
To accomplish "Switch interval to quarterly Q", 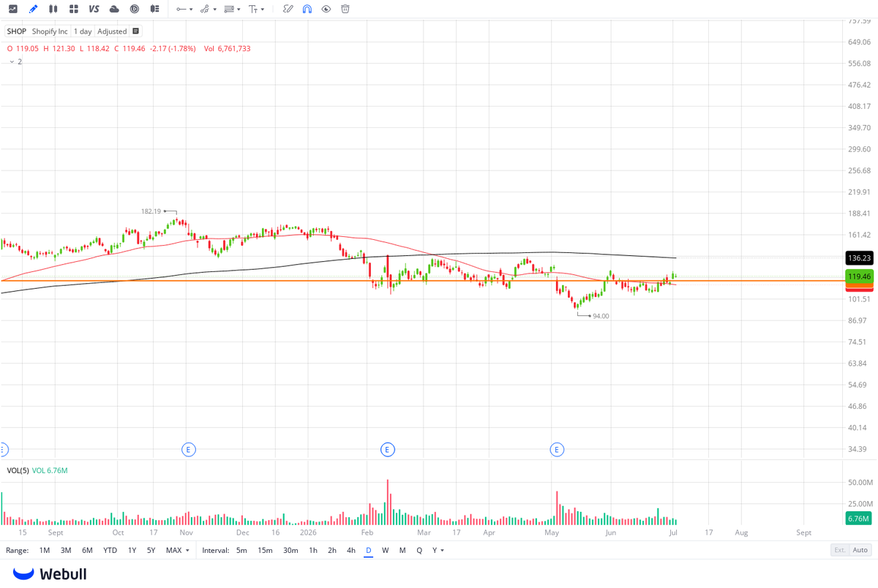I will (x=419, y=550).
